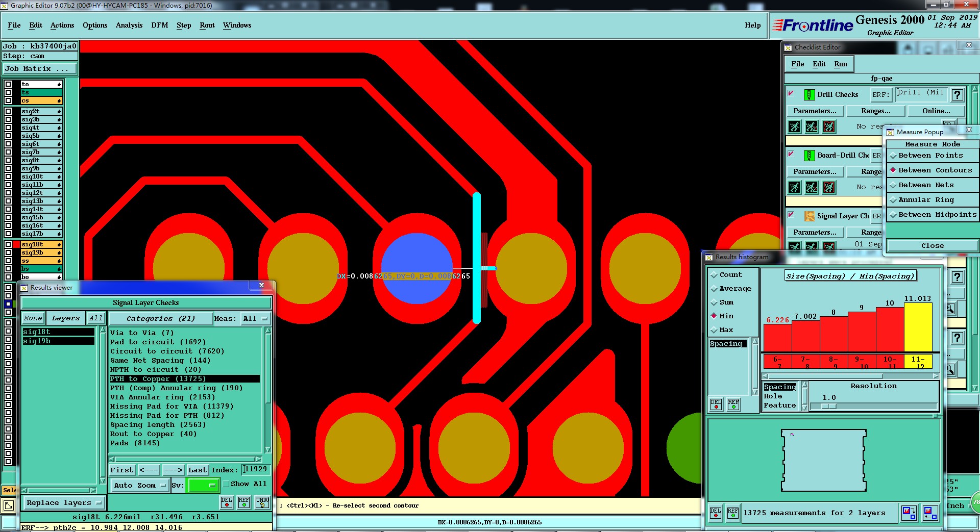980x532 pixels.
Task: Click the First button in Results viewer
Action: click(121, 470)
